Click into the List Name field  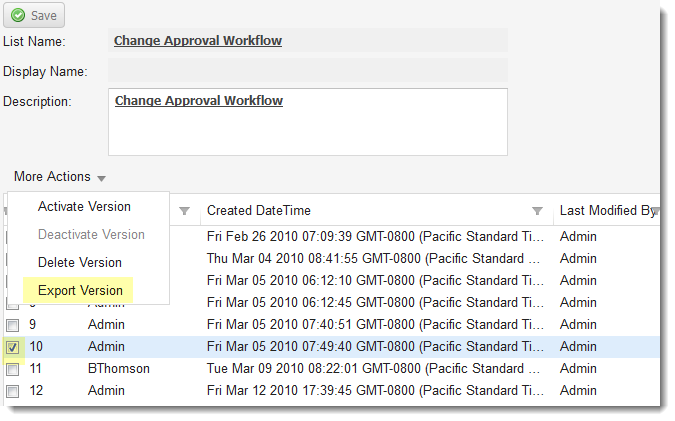pos(308,40)
